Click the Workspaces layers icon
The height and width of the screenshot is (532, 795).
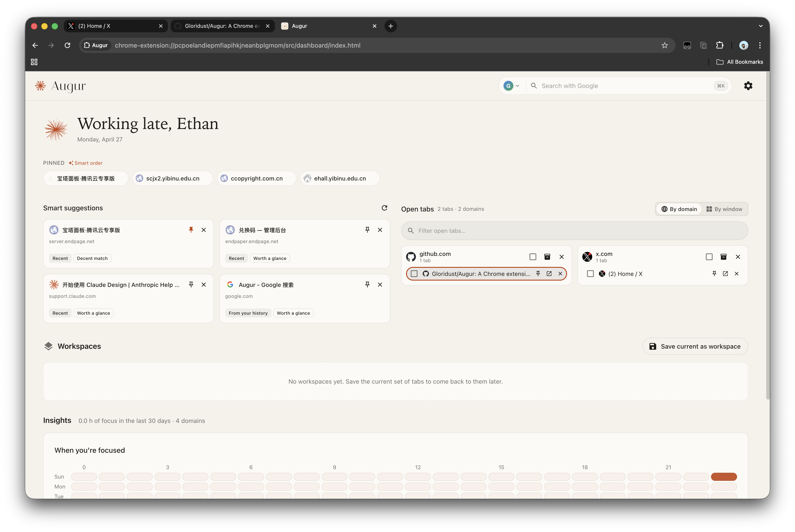pyautogui.click(x=48, y=346)
